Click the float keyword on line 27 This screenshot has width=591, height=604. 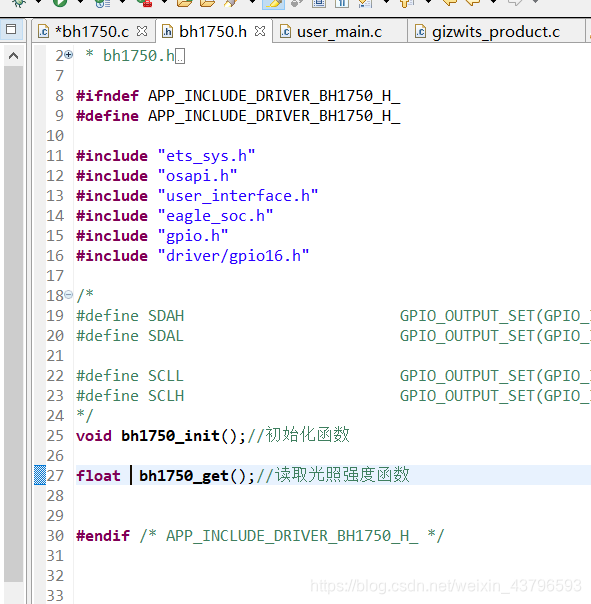coord(98,476)
